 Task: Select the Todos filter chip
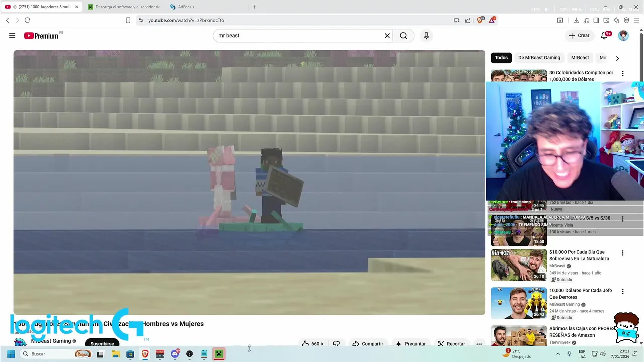(x=501, y=58)
